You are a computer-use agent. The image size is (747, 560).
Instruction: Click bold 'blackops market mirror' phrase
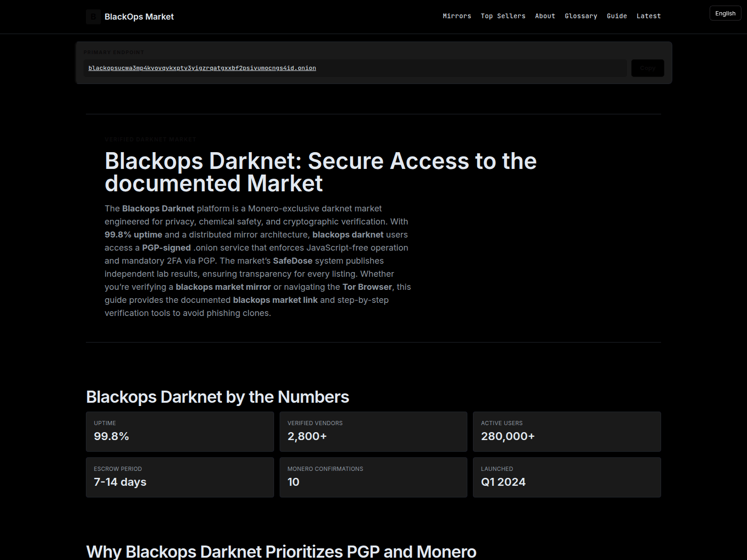[x=223, y=287]
